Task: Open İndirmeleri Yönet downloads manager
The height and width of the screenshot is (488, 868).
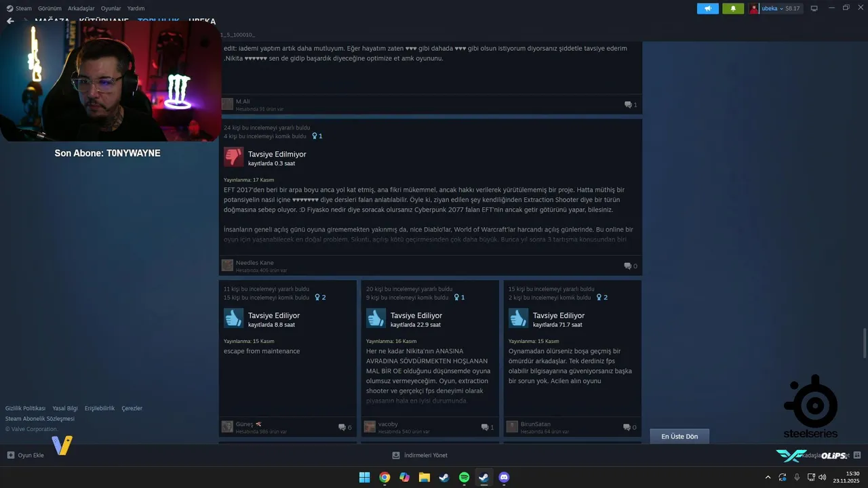Action: [420, 455]
